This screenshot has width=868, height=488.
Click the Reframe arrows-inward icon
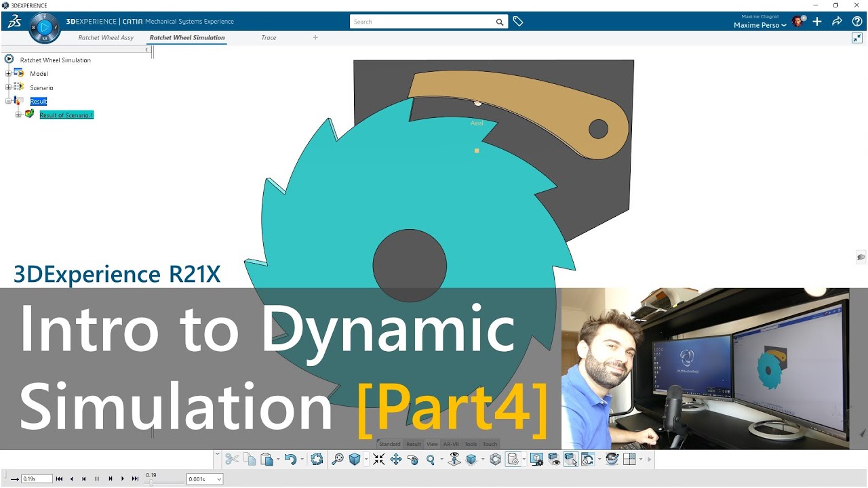coord(378,460)
